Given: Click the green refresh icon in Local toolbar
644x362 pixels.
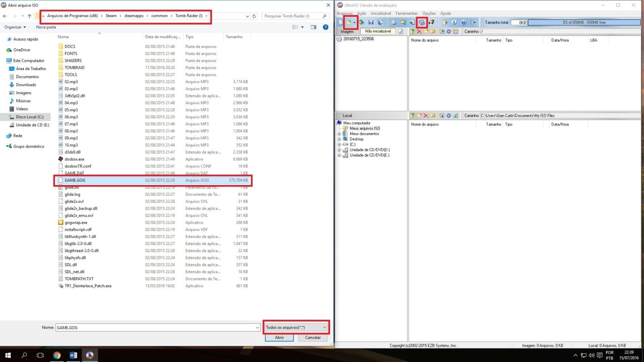Looking at the screenshot, I should (456, 116).
